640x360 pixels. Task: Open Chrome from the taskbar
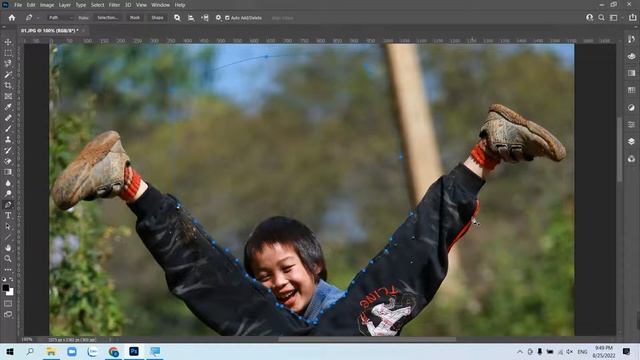(x=113, y=351)
